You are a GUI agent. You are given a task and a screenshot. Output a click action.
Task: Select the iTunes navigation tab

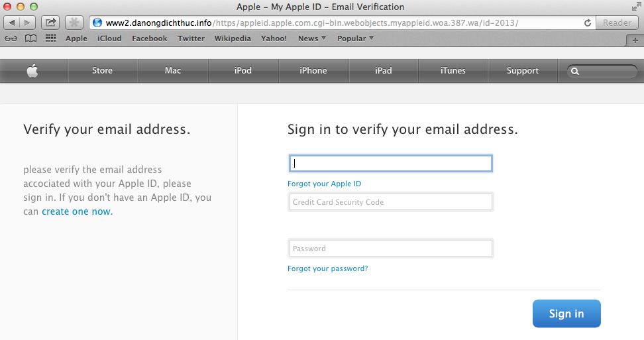(x=453, y=71)
